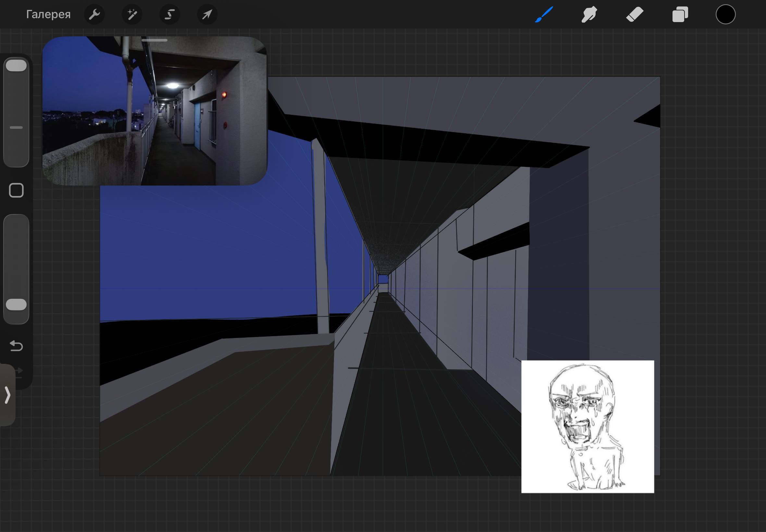Grab the reference window drag handle
Image resolution: width=766 pixels, height=532 pixels.
(154, 40)
